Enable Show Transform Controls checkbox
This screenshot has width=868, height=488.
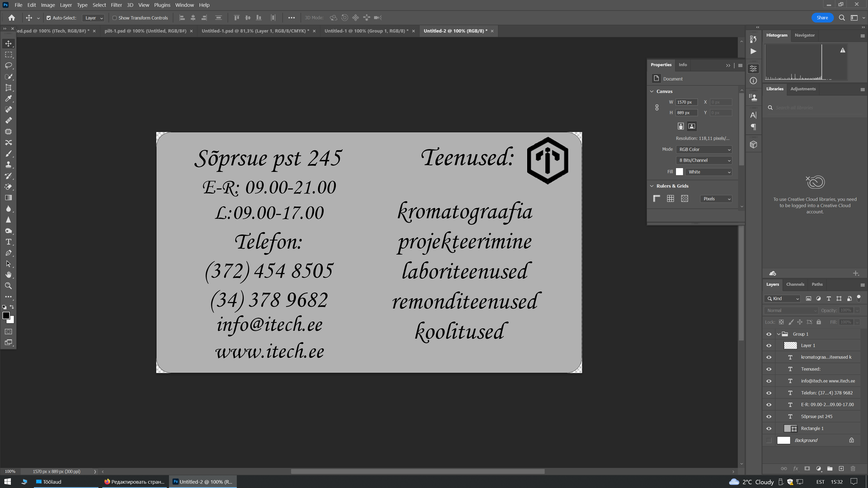[114, 18]
